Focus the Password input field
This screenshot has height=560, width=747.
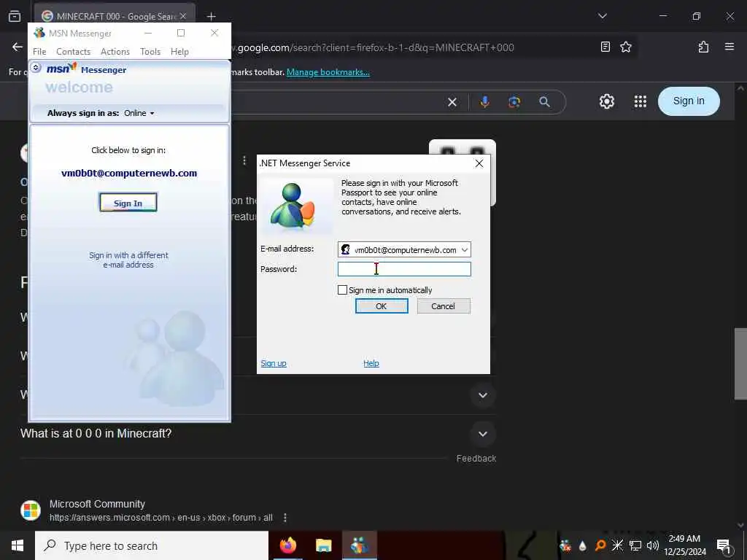(404, 269)
